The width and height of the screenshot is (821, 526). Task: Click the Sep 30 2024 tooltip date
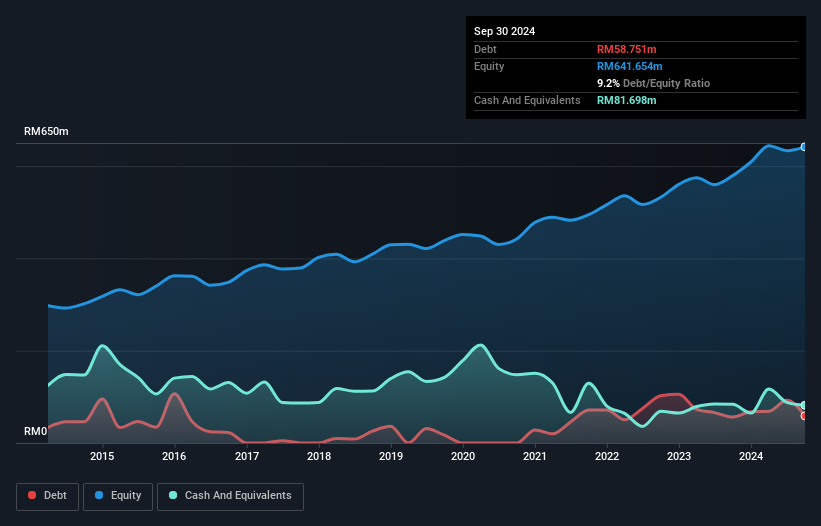pyautogui.click(x=504, y=31)
